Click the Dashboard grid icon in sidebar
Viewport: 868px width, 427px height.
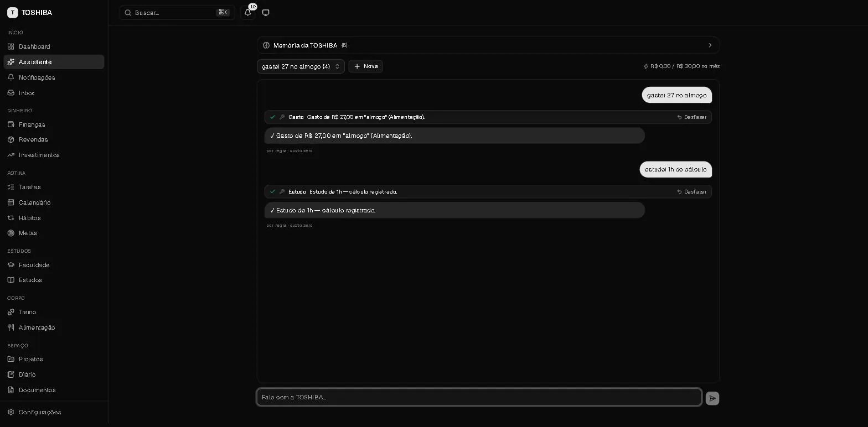click(11, 46)
